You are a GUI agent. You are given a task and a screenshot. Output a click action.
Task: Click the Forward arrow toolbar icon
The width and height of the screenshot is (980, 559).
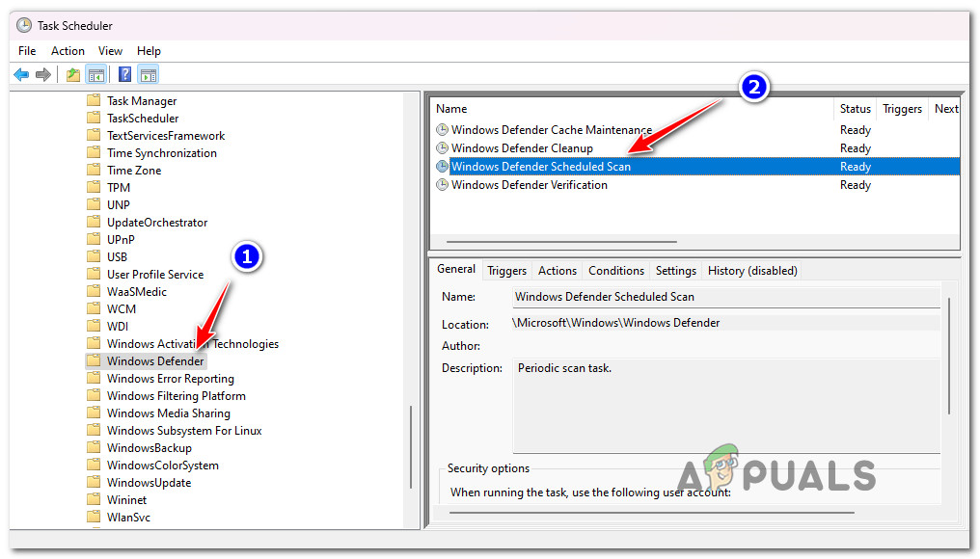[x=43, y=75]
